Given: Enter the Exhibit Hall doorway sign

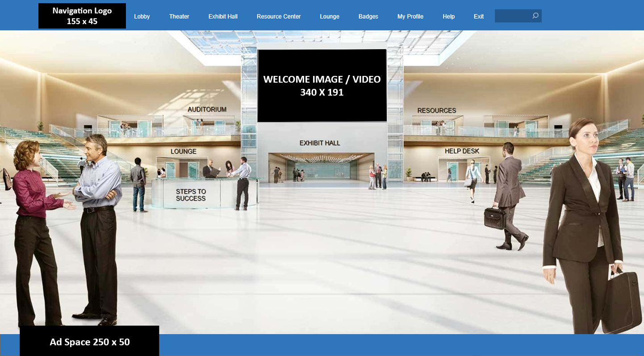Looking at the screenshot, I should [x=320, y=143].
